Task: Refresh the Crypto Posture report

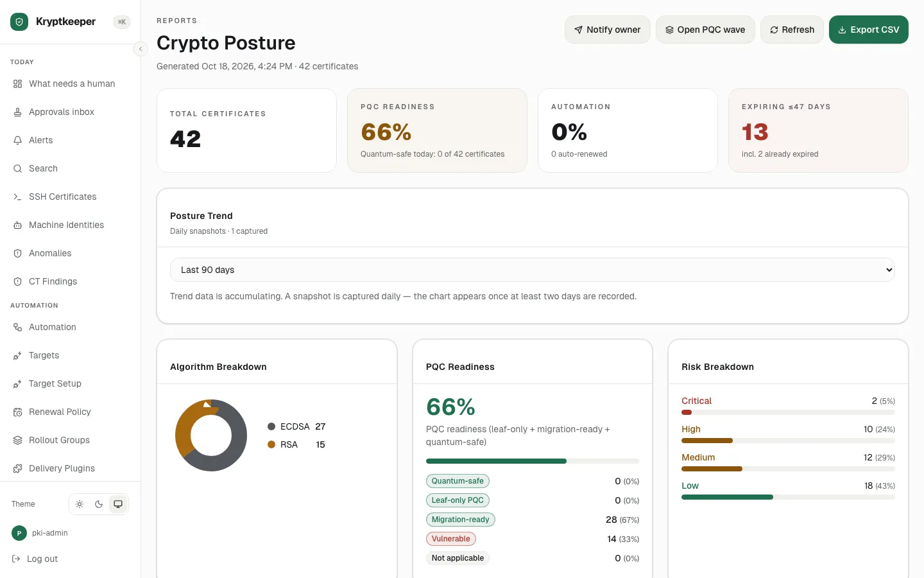Action: (x=792, y=30)
